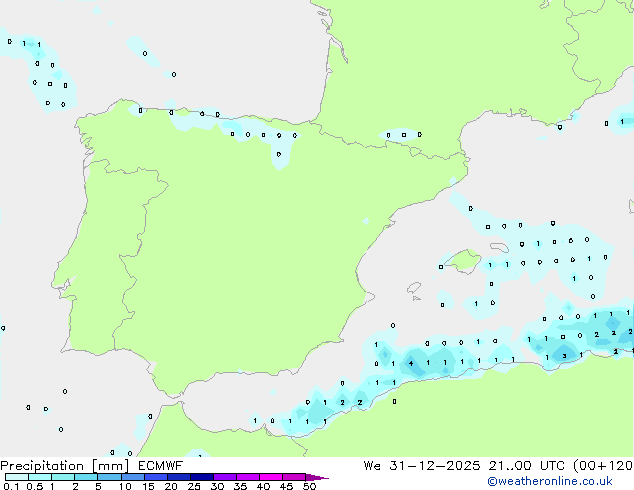Click the '35' legend scale label
Screen dimensions: 634x490
click(x=240, y=486)
